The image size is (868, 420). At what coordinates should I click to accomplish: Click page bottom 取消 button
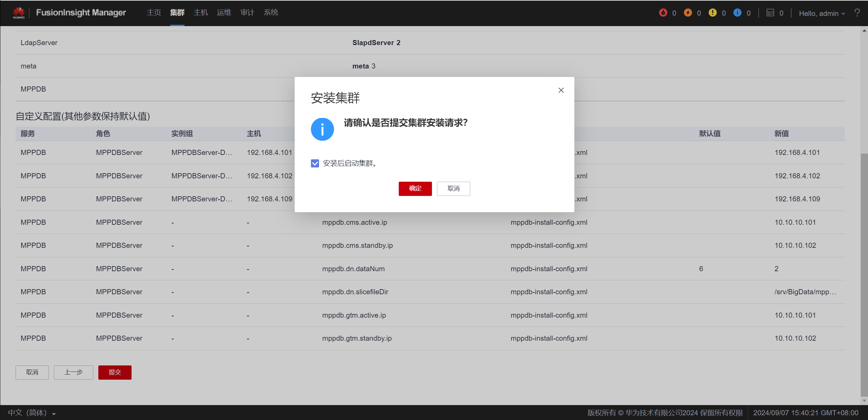pyautogui.click(x=32, y=372)
